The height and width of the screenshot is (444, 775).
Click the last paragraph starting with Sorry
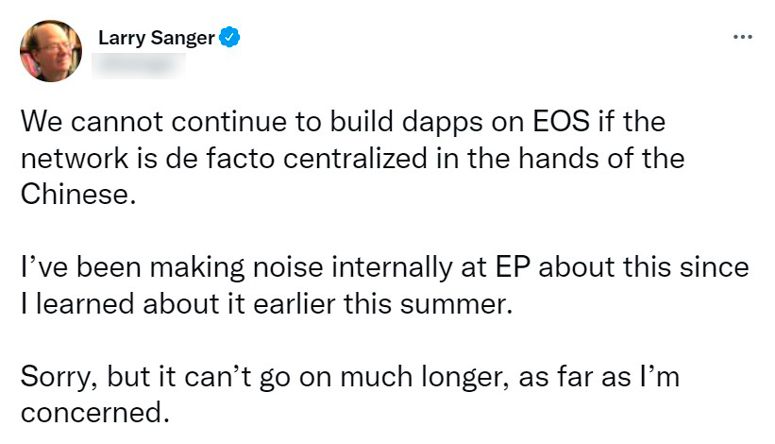pyautogui.click(x=350, y=395)
